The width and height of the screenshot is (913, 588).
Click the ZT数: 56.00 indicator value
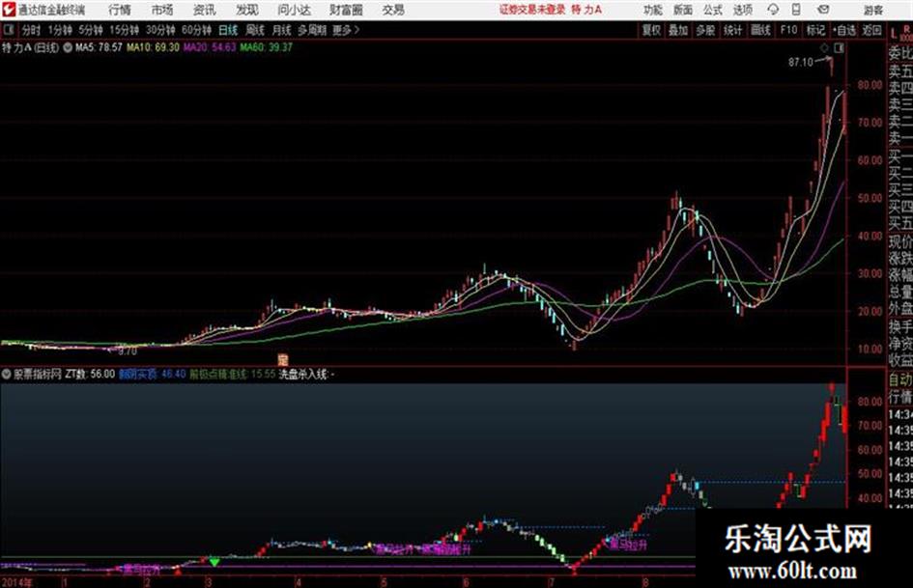tap(90, 375)
